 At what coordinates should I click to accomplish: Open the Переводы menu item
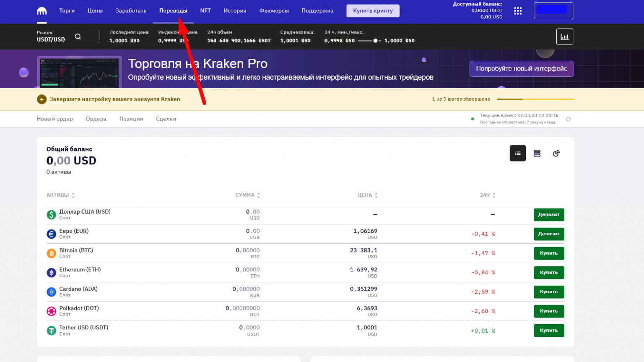point(173,11)
